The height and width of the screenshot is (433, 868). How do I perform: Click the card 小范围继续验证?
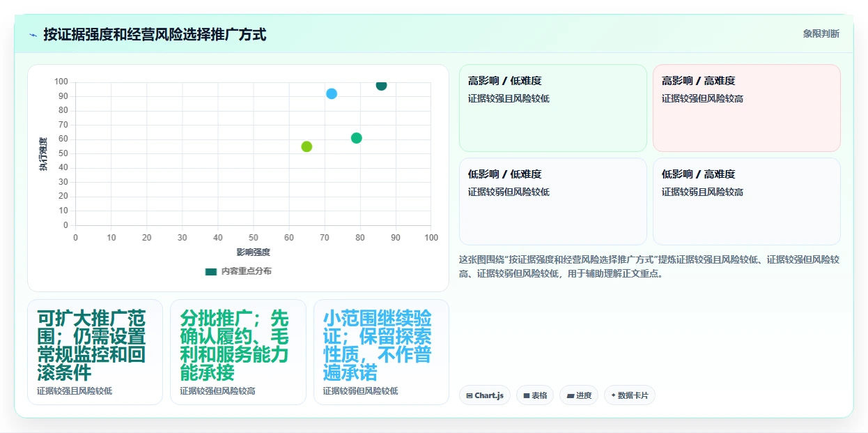381,352
